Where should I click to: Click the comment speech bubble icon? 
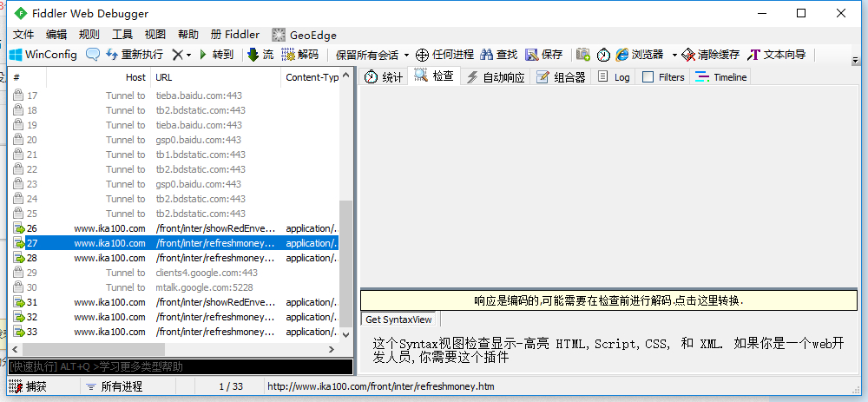pyautogui.click(x=93, y=54)
